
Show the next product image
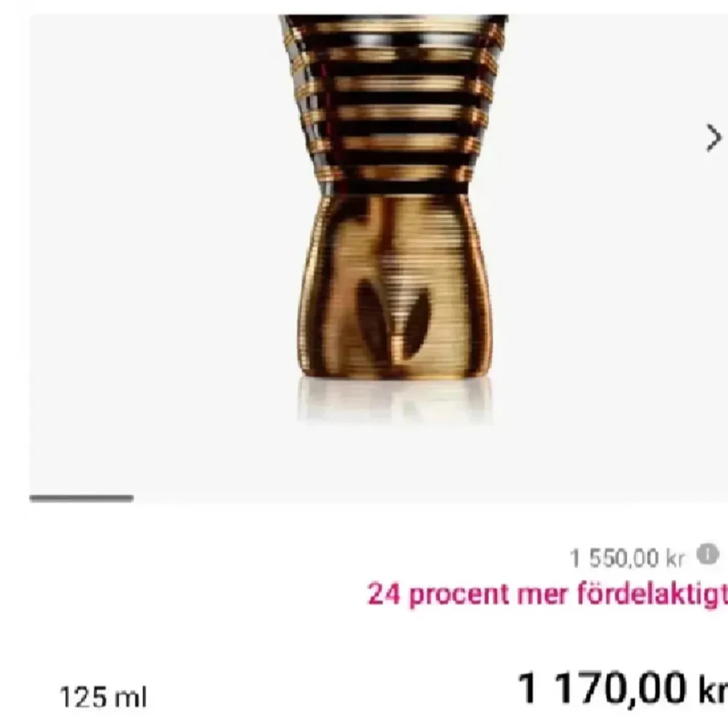click(714, 138)
